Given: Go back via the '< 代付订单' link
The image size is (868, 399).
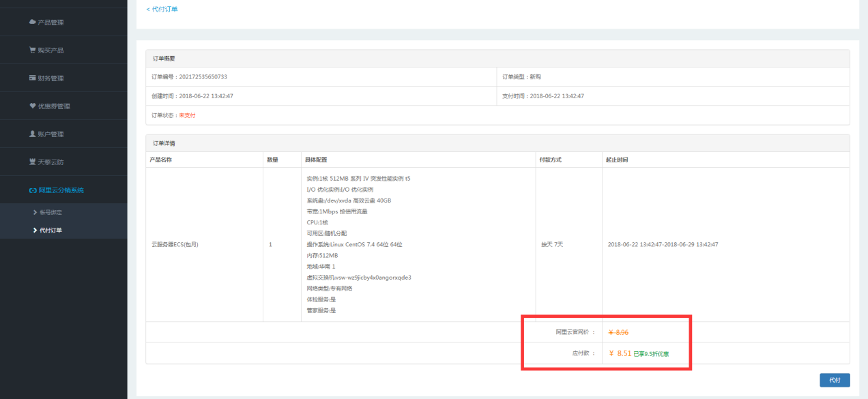Looking at the screenshot, I should [x=162, y=9].
